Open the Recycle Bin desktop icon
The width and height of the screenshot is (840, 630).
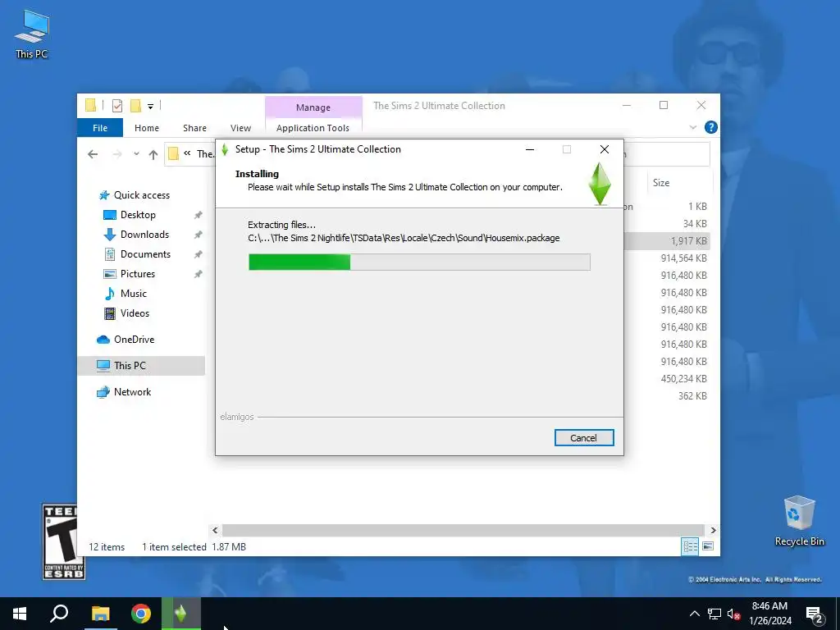pos(799,521)
